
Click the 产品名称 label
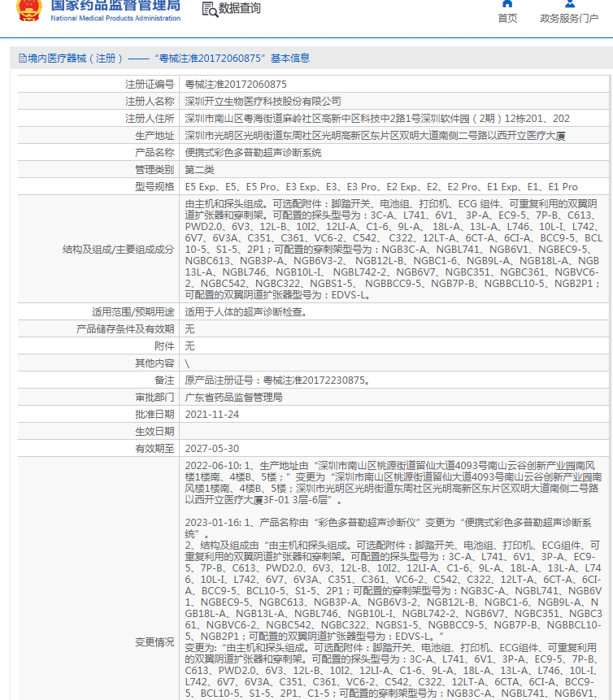pos(154,153)
